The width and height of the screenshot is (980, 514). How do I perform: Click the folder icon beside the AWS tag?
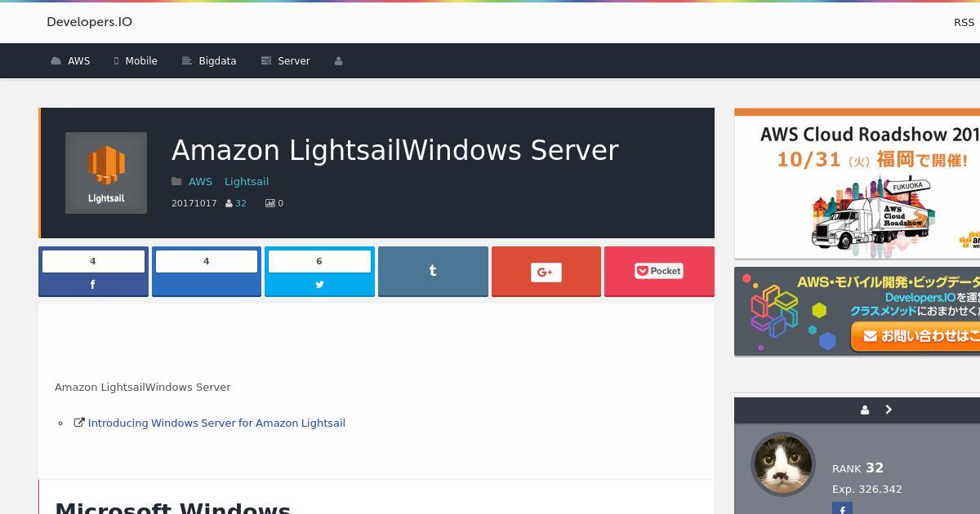click(176, 181)
